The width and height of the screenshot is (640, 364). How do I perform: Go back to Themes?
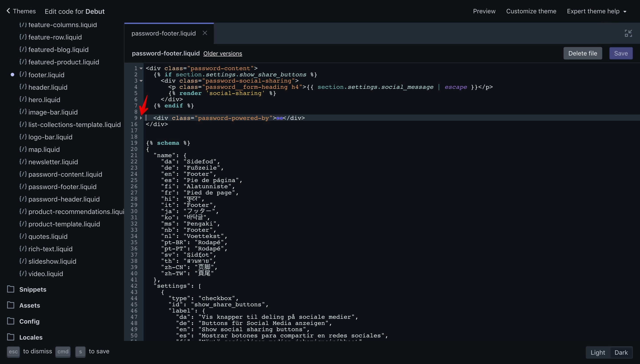(x=21, y=11)
